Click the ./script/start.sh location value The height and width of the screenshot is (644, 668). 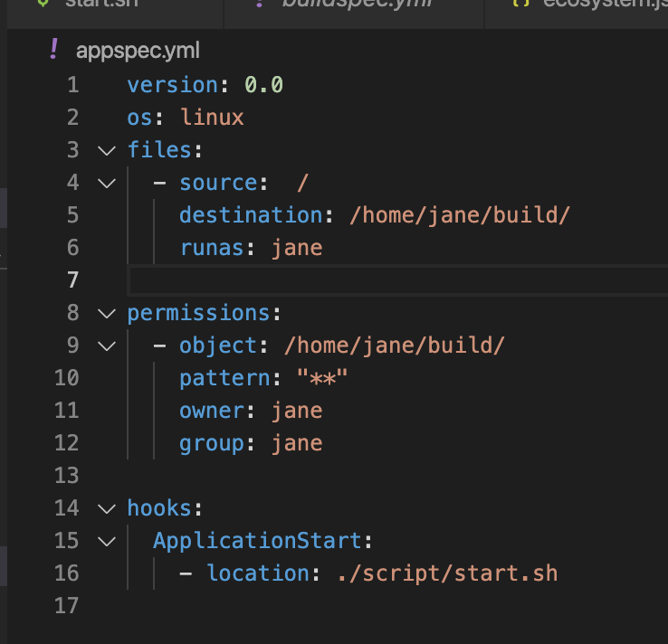[x=447, y=573]
